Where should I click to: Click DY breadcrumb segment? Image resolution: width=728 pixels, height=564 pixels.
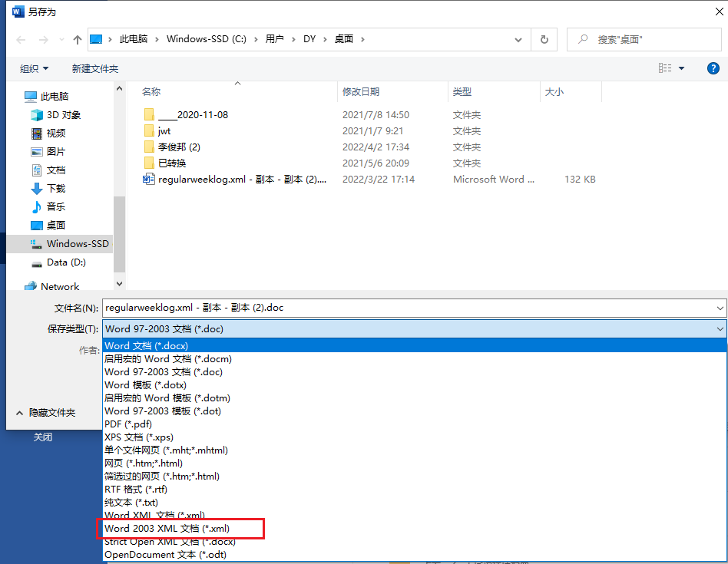[309, 39]
